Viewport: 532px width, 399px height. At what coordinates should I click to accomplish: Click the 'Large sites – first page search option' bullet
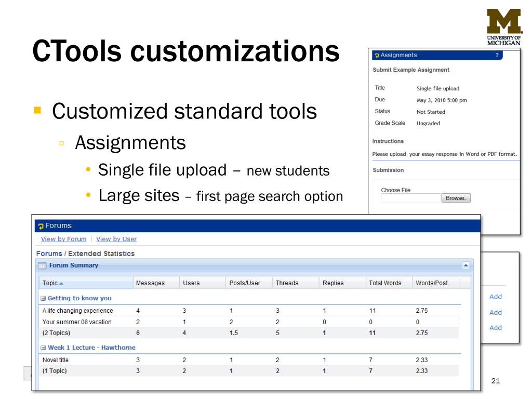point(220,196)
